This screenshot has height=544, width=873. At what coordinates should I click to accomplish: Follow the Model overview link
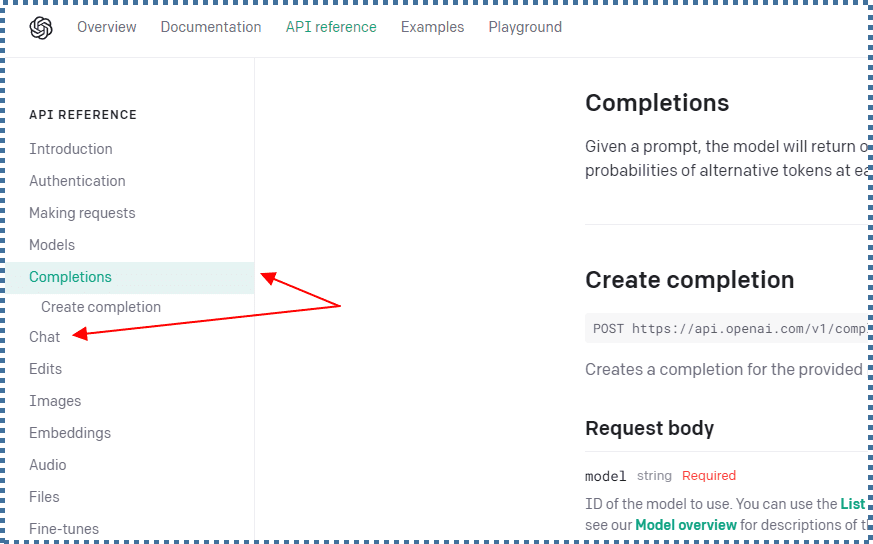pyautogui.click(x=686, y=524)
